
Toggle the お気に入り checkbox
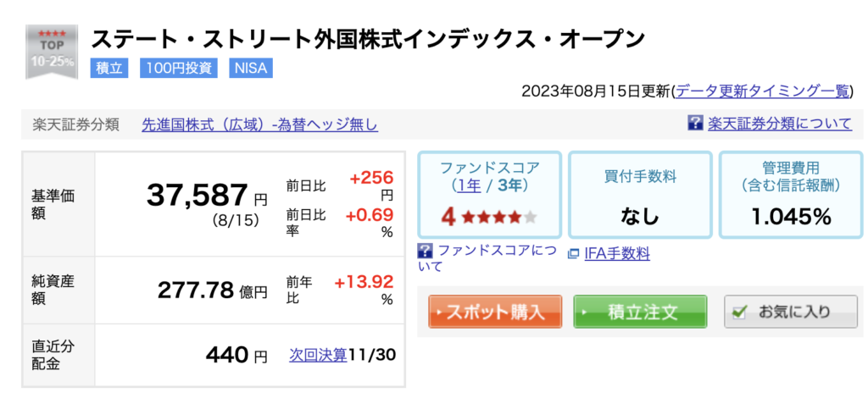(739, 312)
